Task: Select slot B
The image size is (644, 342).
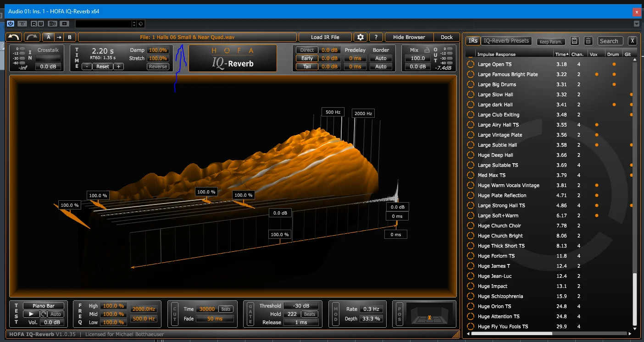Action: [x=70, y=37]
